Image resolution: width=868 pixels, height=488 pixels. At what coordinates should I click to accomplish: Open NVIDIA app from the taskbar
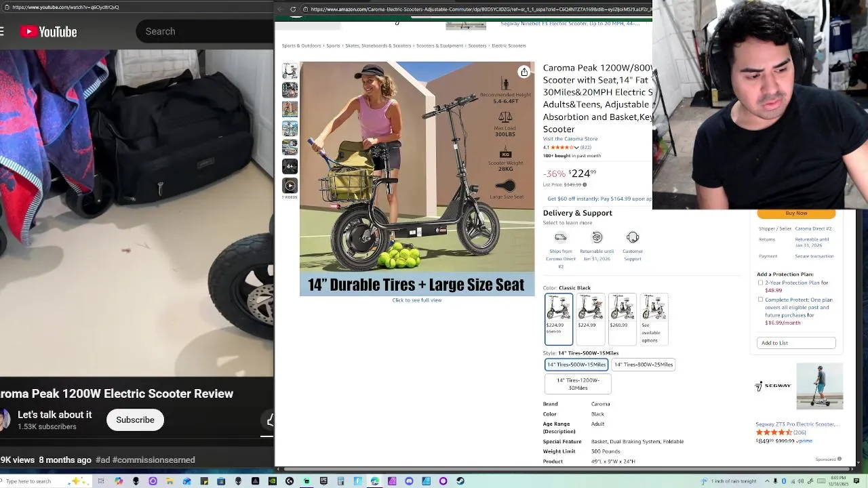[273, 481]
